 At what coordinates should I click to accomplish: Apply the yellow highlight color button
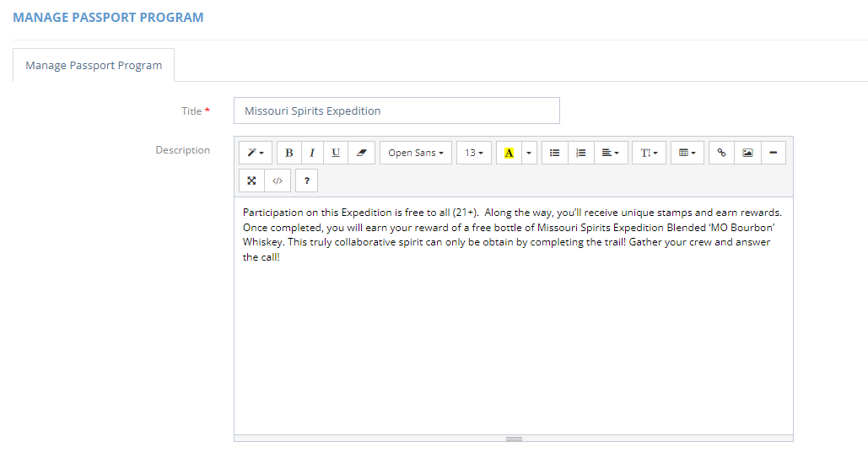pyautogui.click(x=509, y=153)
